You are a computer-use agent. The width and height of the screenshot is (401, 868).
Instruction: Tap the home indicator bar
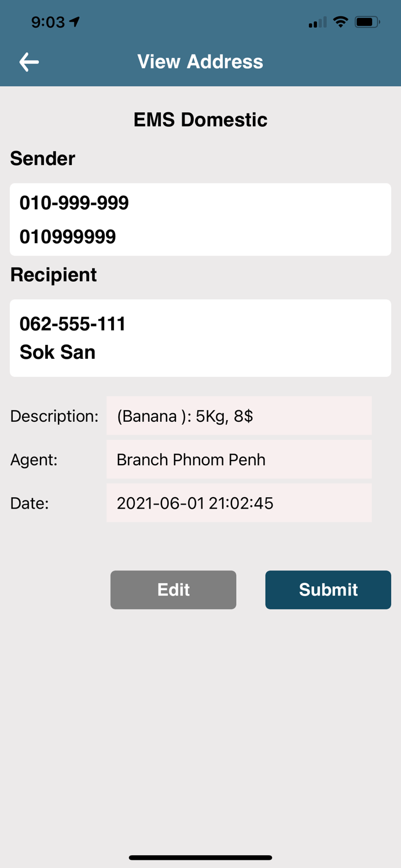click(200, 858)
